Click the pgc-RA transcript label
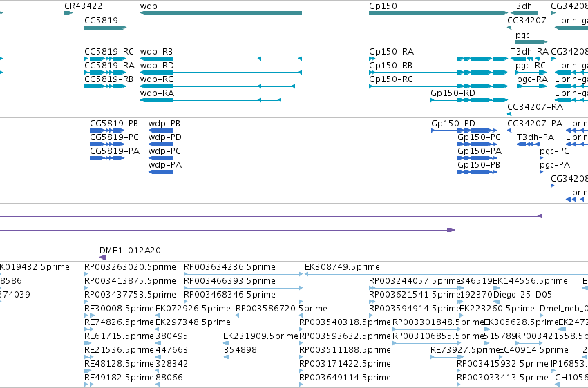 [532, 79]
